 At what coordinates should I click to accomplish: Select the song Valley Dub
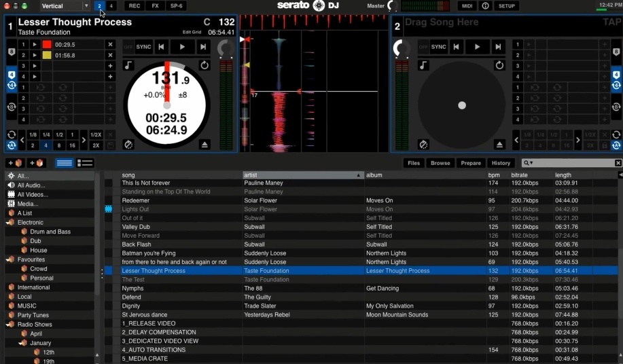pyautogui.click(x=136, y=227)
